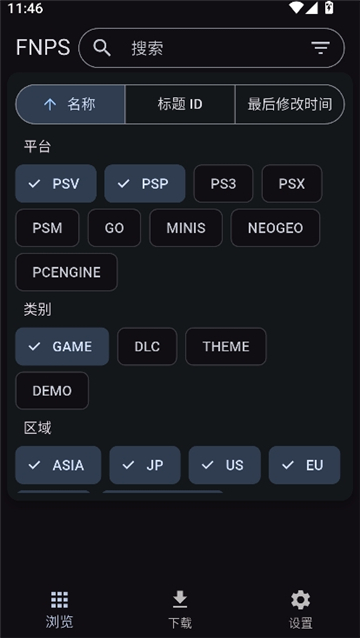
Task: Sort by 标题 ID
Action: pos(180,105)
